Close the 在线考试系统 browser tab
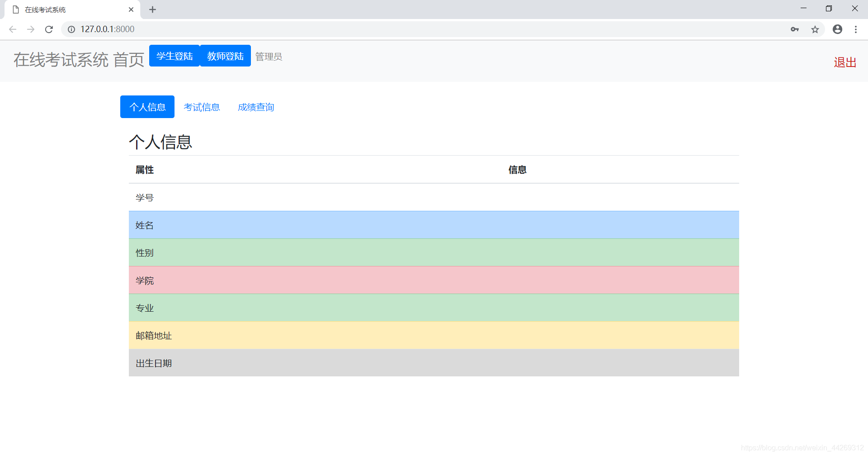This screenshot has width=868, height=456. pyautogui.click(x=131, y=9)
